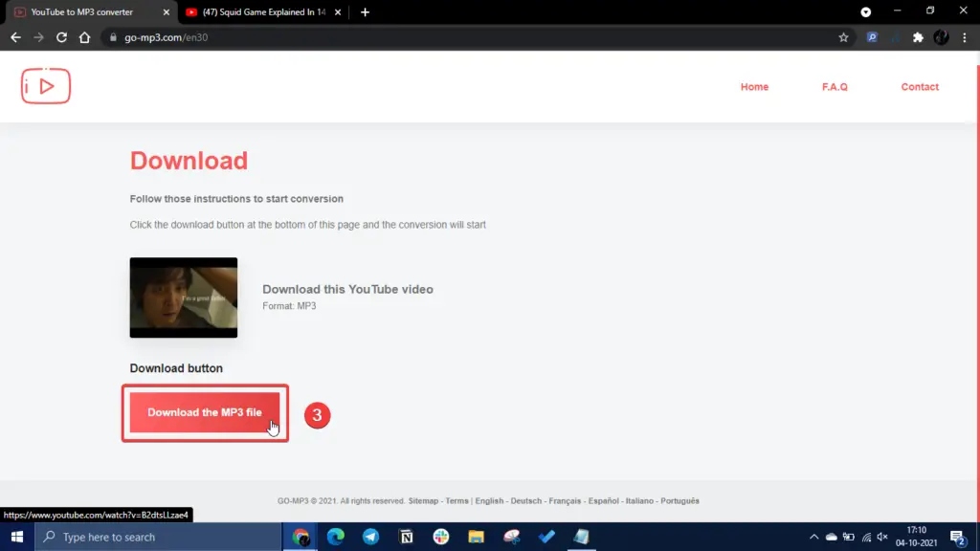Open the go-mp3 site logo

[x=46, y=86]
